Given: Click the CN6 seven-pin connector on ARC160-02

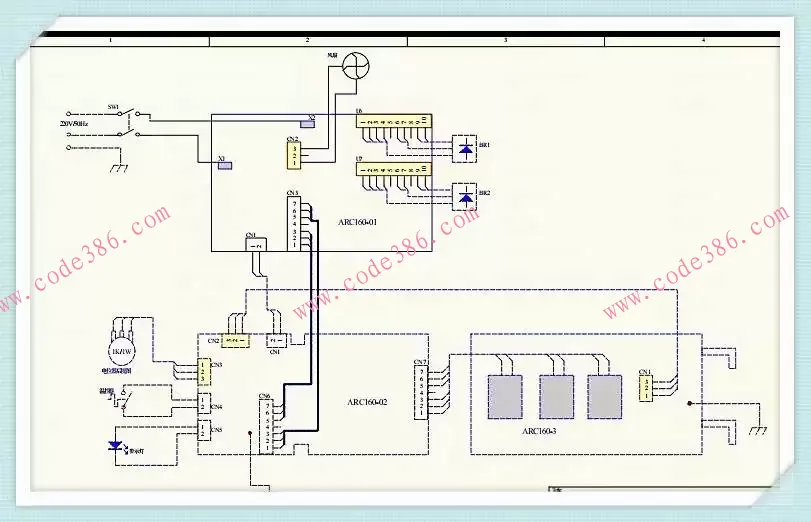Looking at the screenshot, I should pyautogui.click(x=266, y=427).
